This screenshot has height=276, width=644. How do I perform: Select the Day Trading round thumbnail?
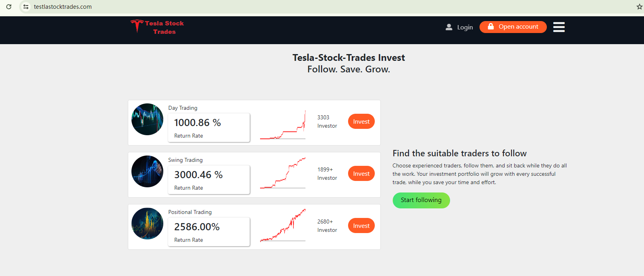pyautogui.click(x=147, y=119)
